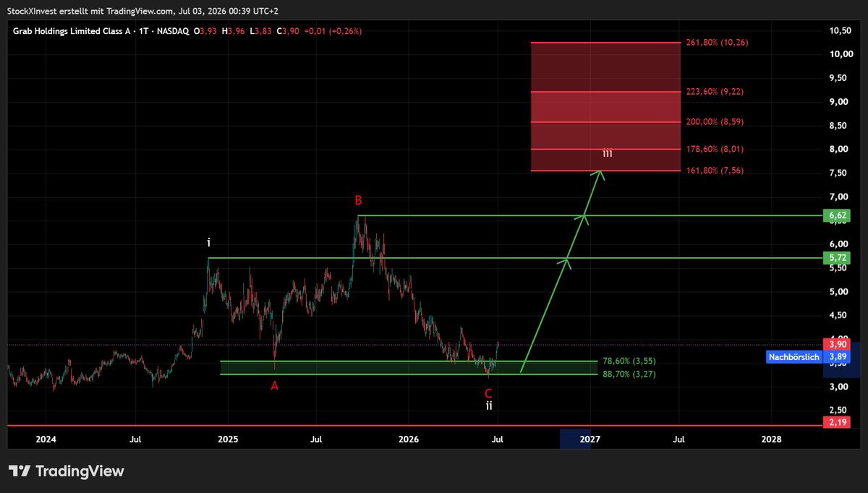
Task: Click the O3,93 open value in header
Action: point(205,31)
